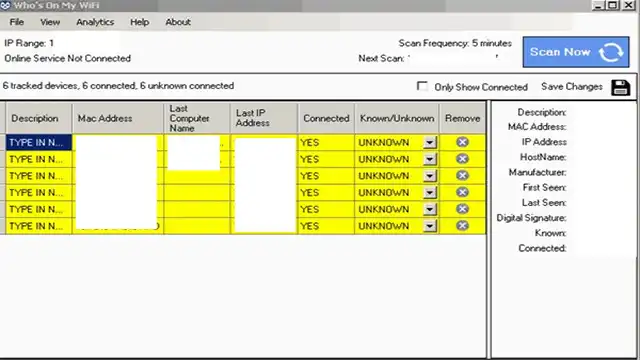Click the sixth row's YES connected cell
The height and width of the screenshot is (360, 640).
click(x=326, y=226)
